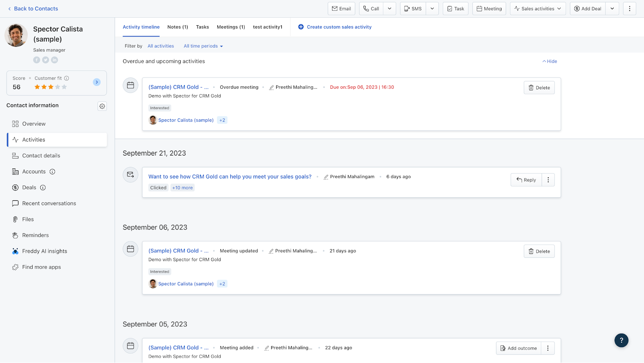Viewport: 644px width, 363px height.
Task: Show +2 attendees on overdue meeting
Action: pyautogui.click(x=222, y=120)
